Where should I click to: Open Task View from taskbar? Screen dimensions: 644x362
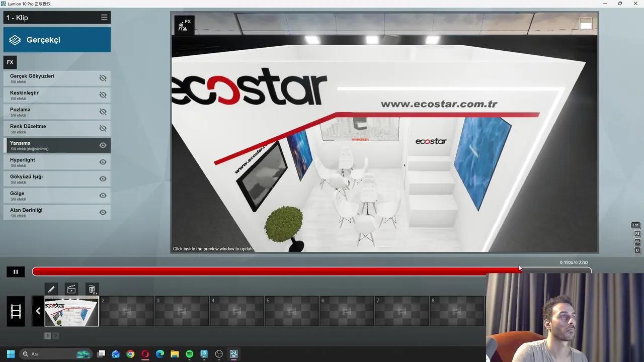(101, 354)
